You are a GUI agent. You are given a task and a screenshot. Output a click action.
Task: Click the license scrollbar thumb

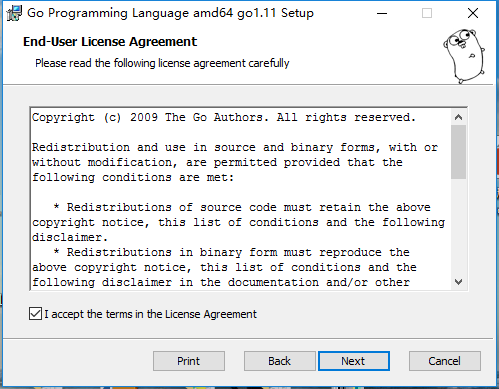coord(459,152)
